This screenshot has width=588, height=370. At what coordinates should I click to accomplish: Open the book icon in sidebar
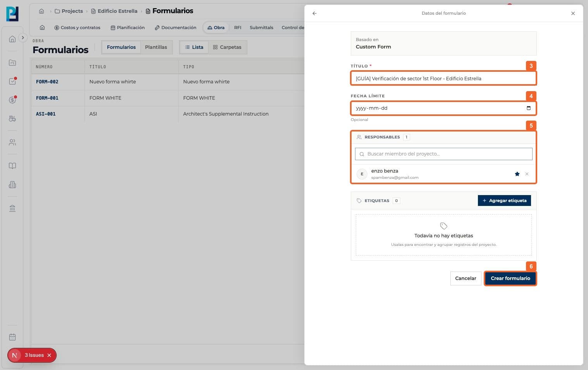12,166
